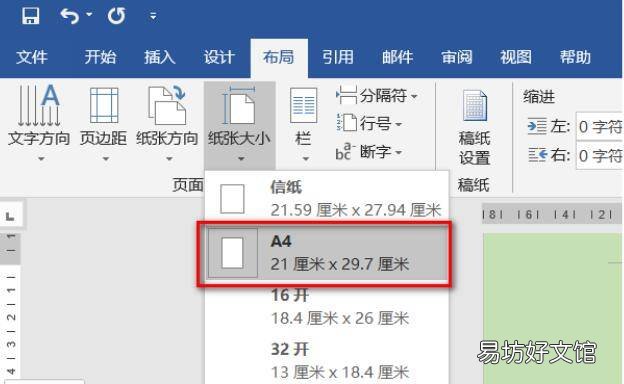Click the 文字方向 text direction icon
The image size is (624, 384).
39,105
